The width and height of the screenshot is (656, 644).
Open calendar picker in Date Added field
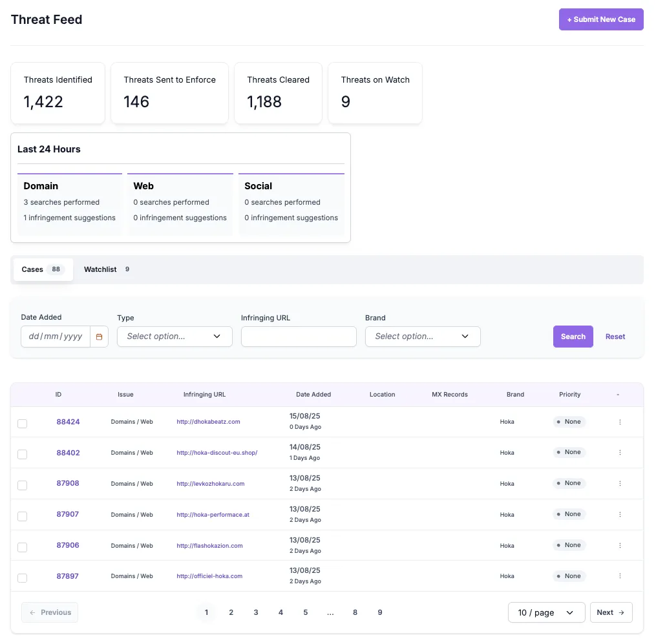tap(99, 337)
